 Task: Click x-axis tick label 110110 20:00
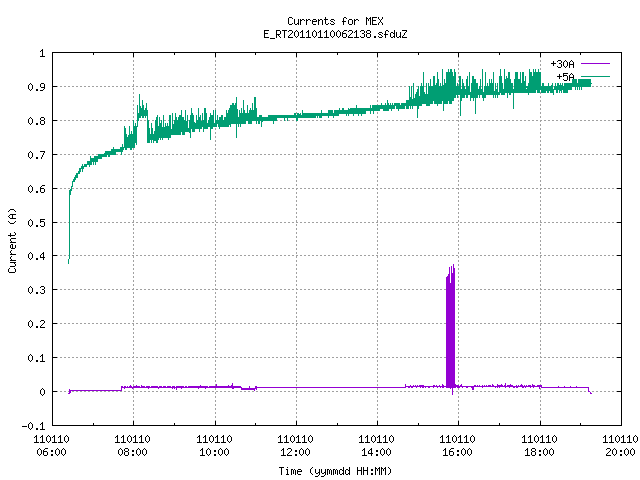(x=620, y=446)
